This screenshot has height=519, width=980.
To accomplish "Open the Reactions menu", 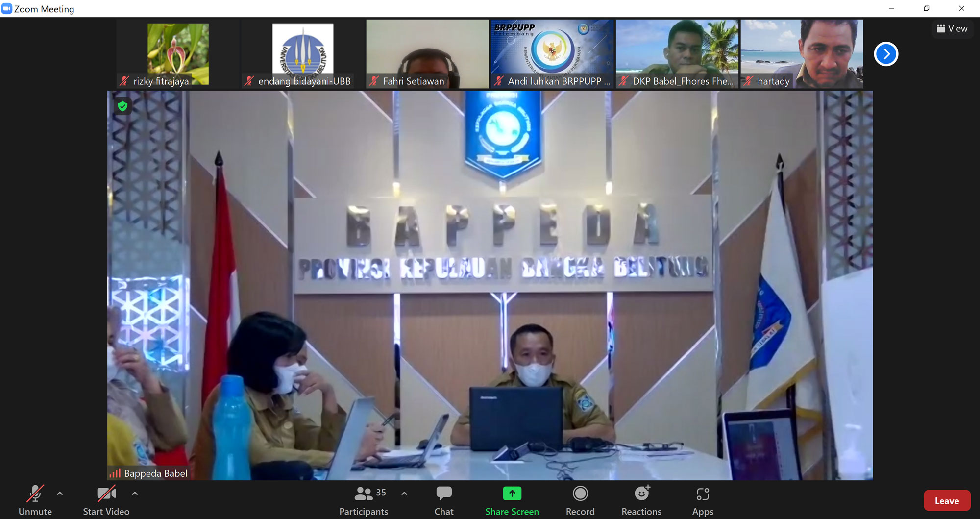I will 641,500.
